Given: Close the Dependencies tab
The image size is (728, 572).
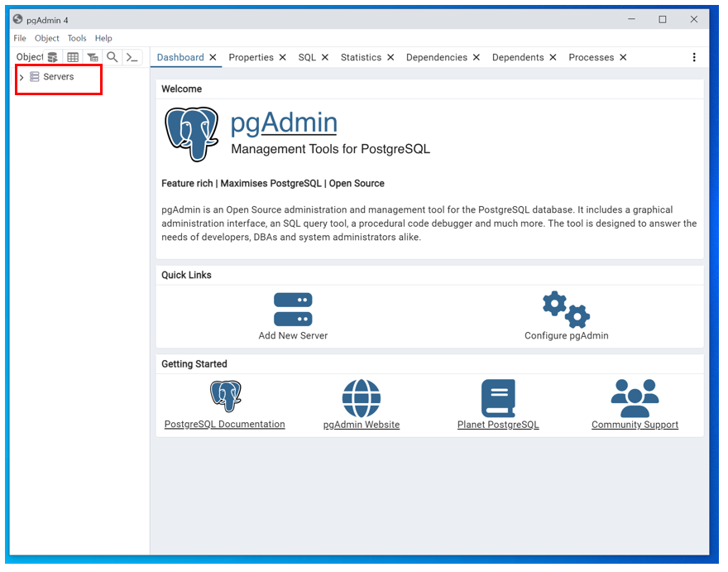Looking at the screenshot, I should pos(477,57).
